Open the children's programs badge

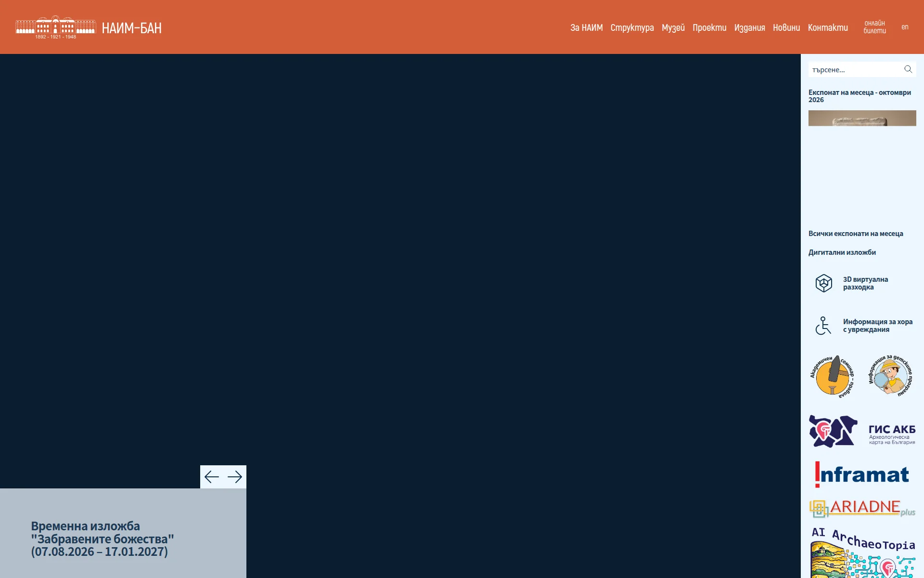click(890, 376)
